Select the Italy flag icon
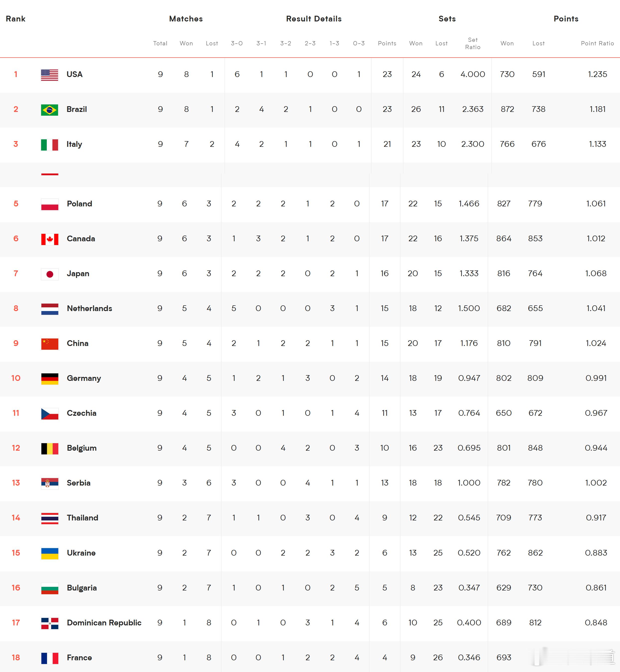The image size is (620, 672). [x=49, y=145]
